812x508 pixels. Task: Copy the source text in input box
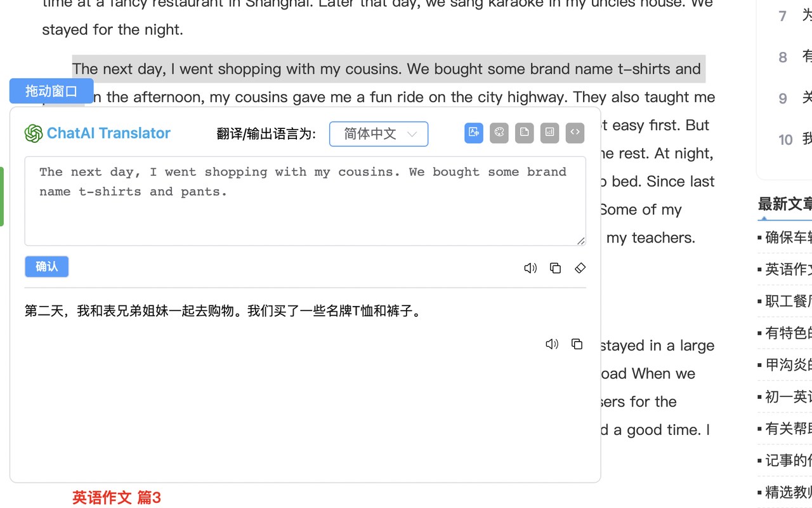(x=555, y=268)
